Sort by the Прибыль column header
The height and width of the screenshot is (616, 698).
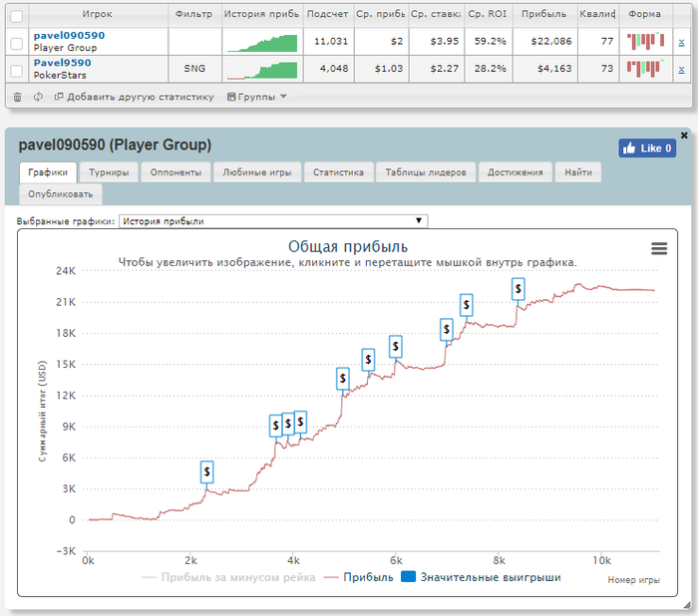click(544, 14)
